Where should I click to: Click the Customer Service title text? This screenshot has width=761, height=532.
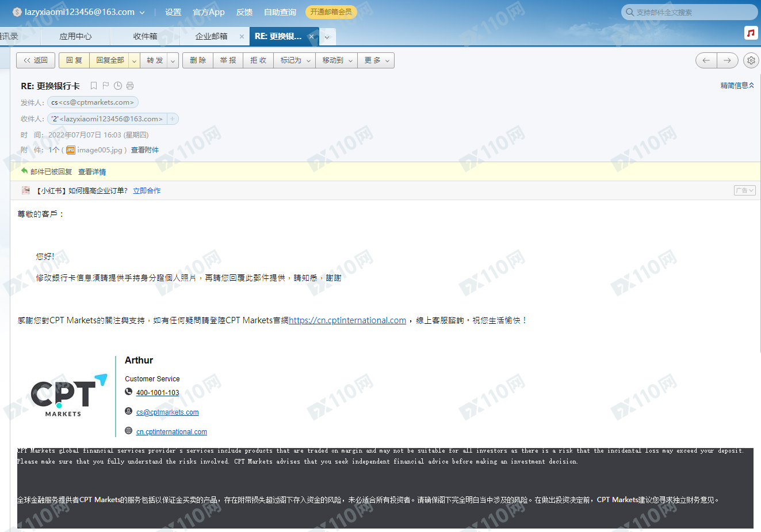coord(152,379)
